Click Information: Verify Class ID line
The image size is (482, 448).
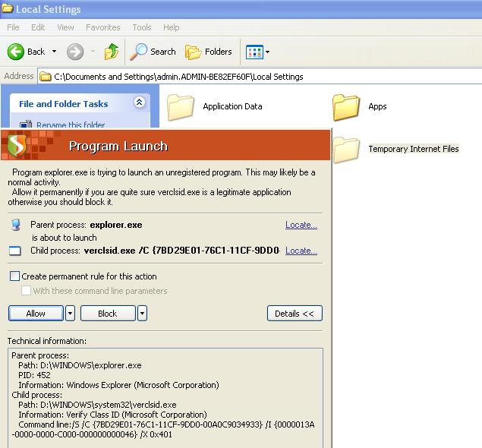click(112, 415)
